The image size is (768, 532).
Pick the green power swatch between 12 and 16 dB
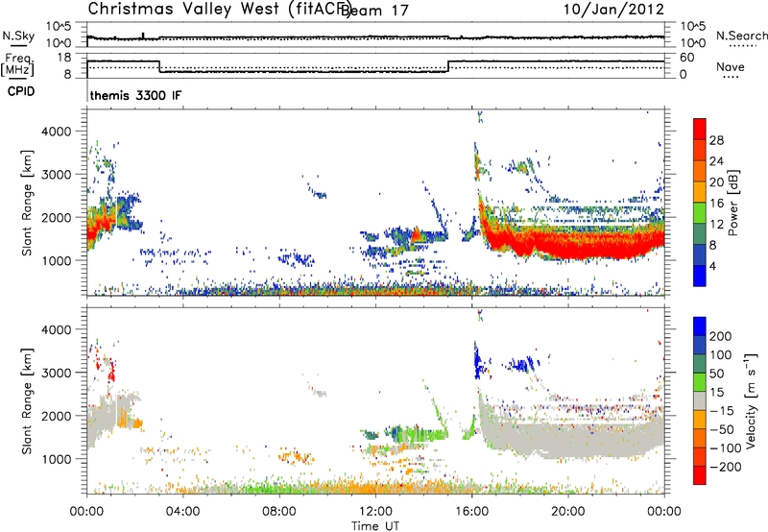click(x=700, y=213)
